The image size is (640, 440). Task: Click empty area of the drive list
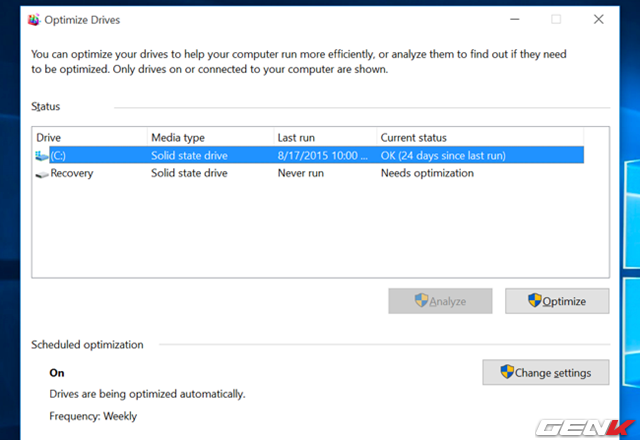tap(320, 231)
